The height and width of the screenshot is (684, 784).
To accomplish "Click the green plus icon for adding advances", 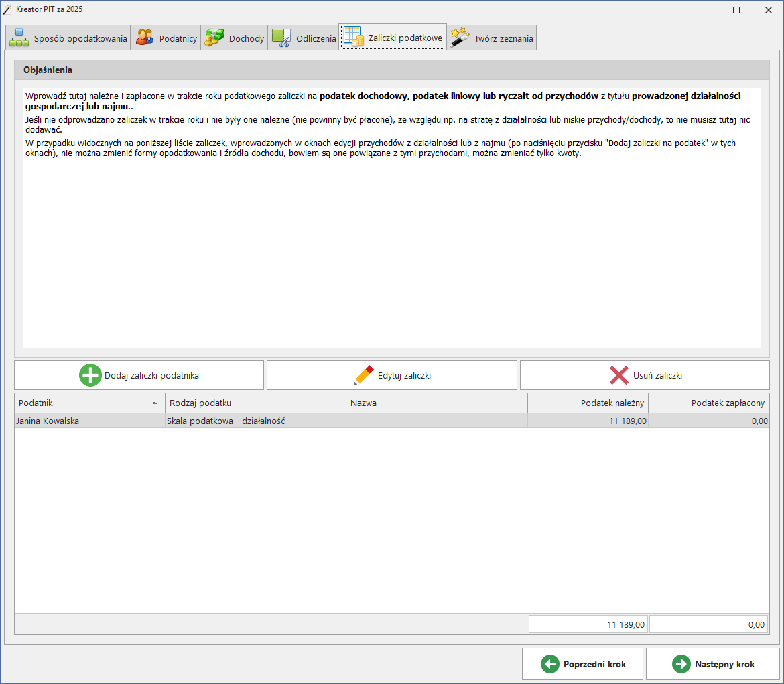I will click(90, 375).
